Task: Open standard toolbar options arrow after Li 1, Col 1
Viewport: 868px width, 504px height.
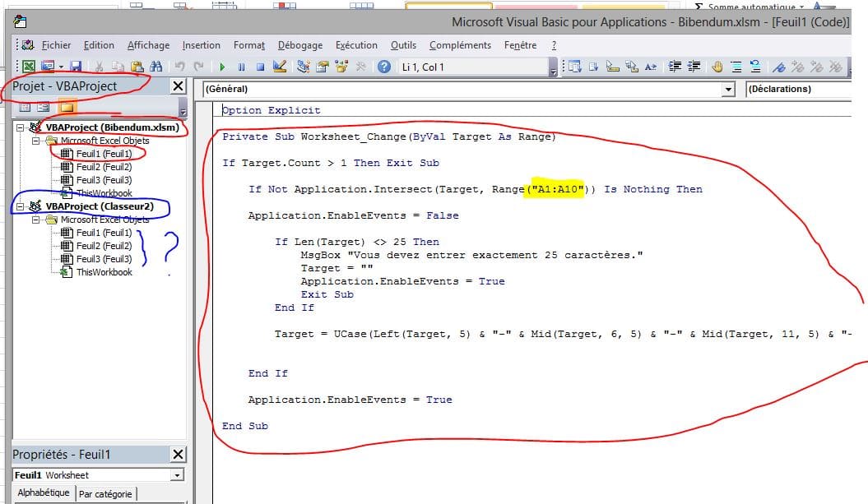Action: point(553,68)
